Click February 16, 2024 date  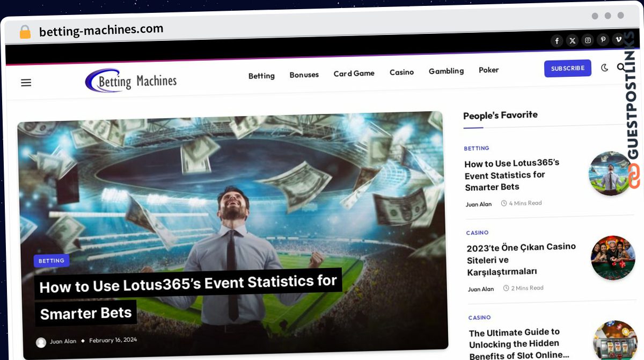coord(113,340)
